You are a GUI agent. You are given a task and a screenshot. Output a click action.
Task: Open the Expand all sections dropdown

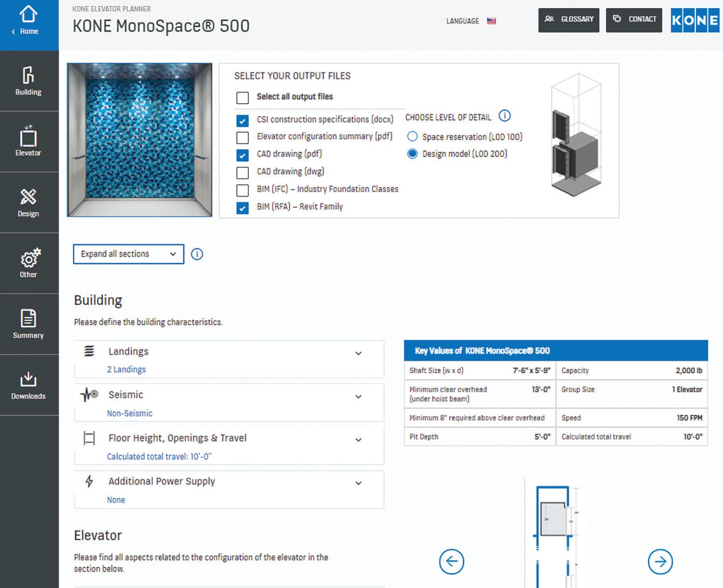click(x=128, y=254)
